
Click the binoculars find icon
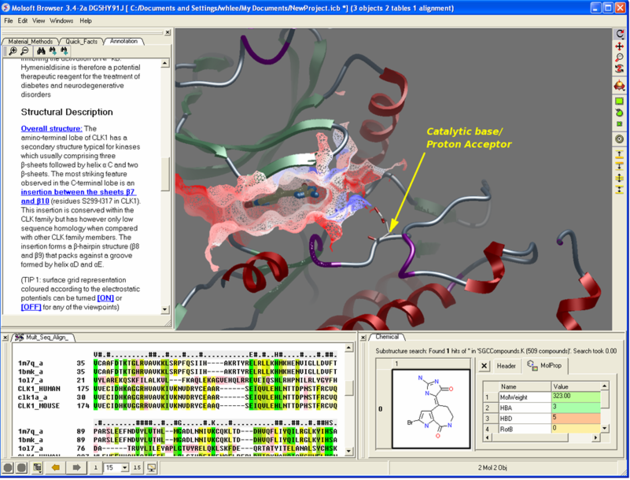(41, 51)
